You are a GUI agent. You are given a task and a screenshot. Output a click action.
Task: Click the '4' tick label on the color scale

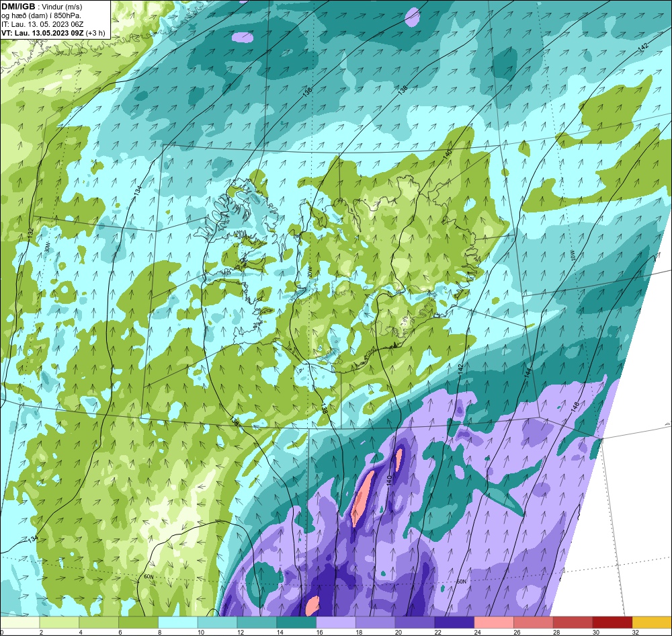pos(81,632)
